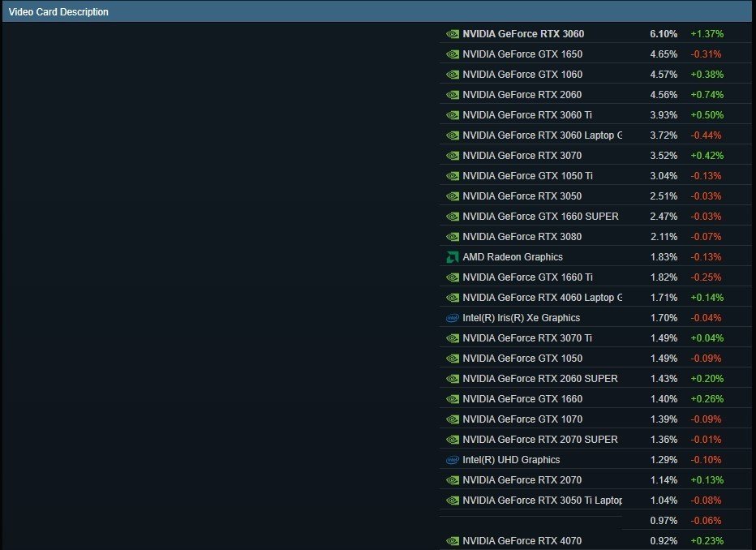Click the 3.52% share for RTX 3070

tap(664, 155)
